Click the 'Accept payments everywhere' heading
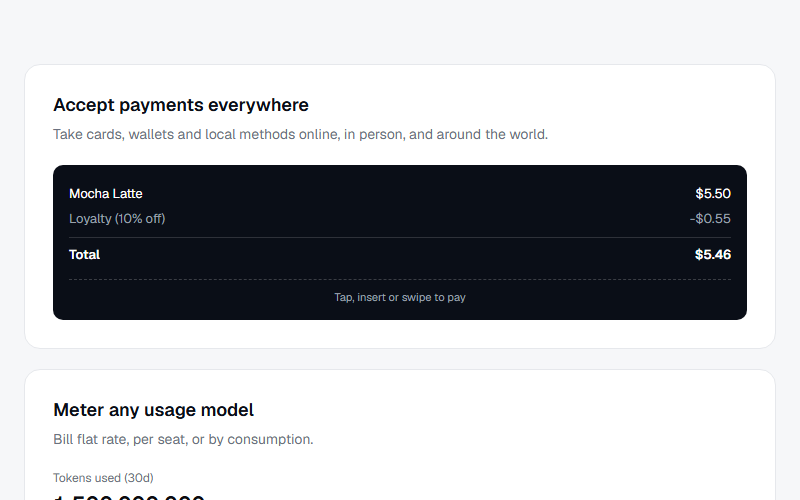 click(181, 105)
